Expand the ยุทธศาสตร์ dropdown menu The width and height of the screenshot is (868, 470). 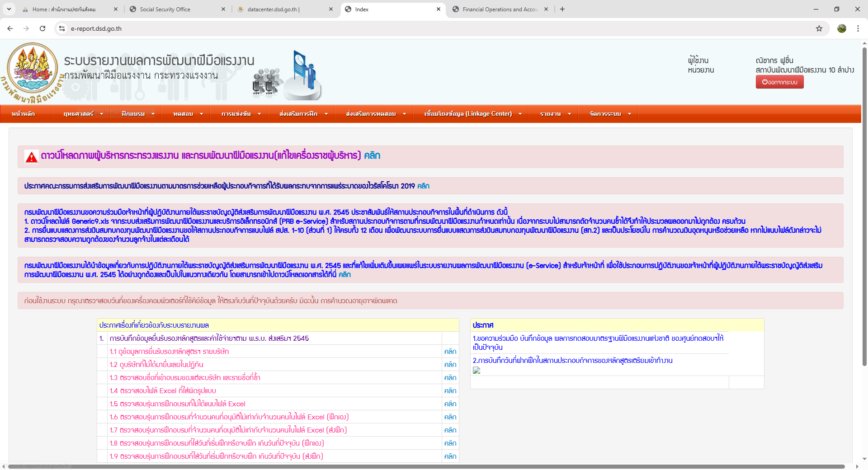[83, 114]
